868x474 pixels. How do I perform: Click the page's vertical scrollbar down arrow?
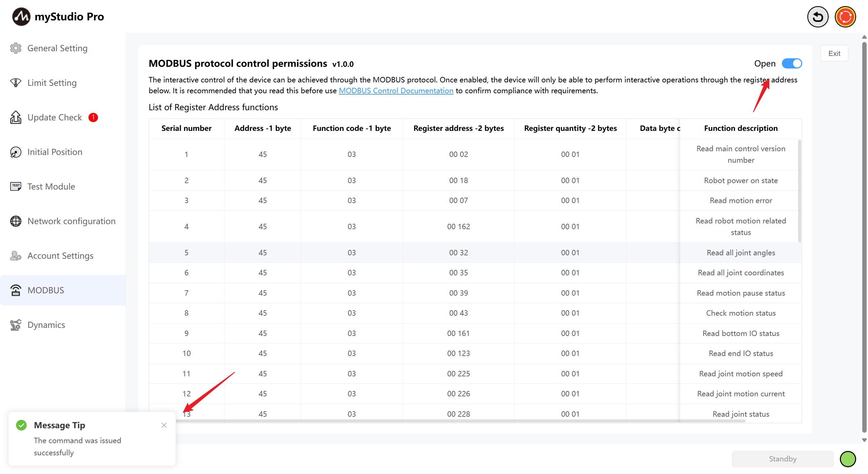click(x=864, y=440)
